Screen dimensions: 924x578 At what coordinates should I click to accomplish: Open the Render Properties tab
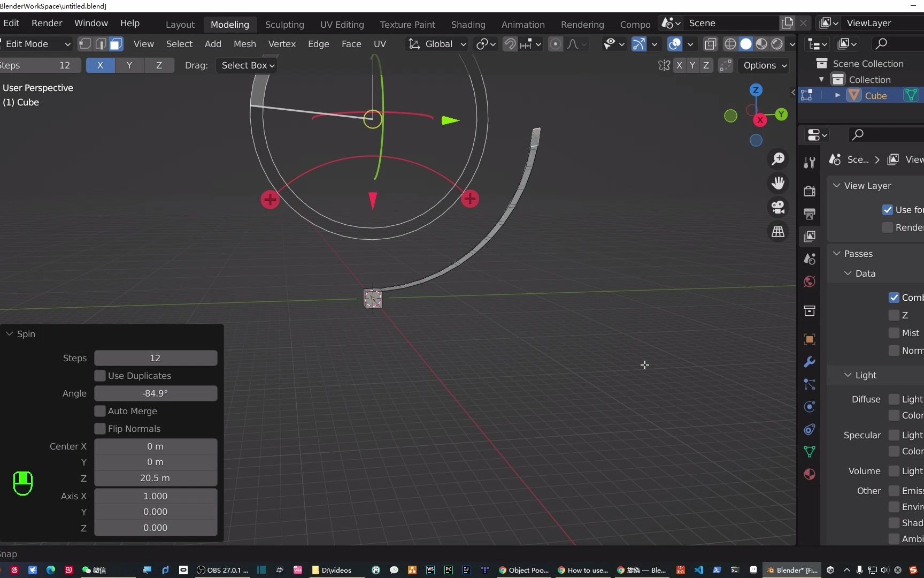[809, 191]
